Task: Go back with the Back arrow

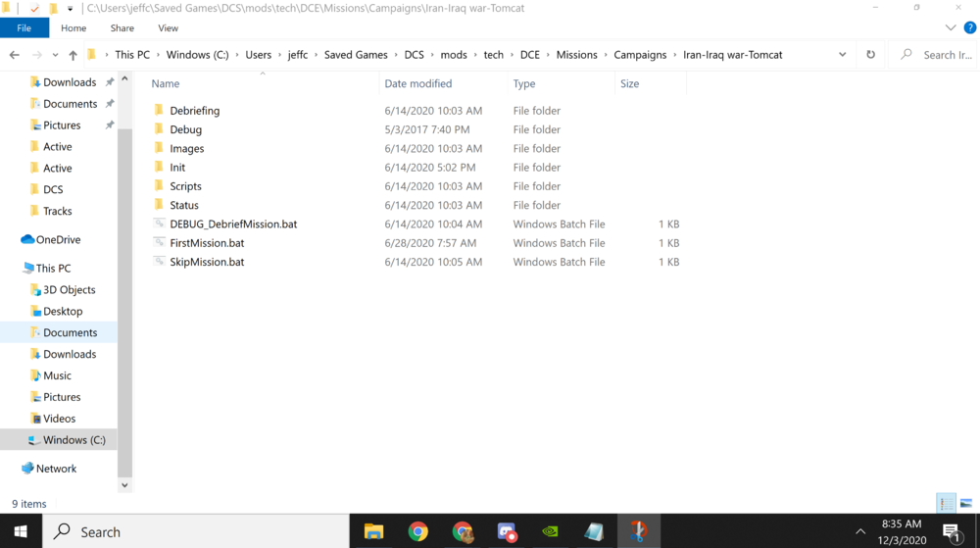Action: [15, 55]
